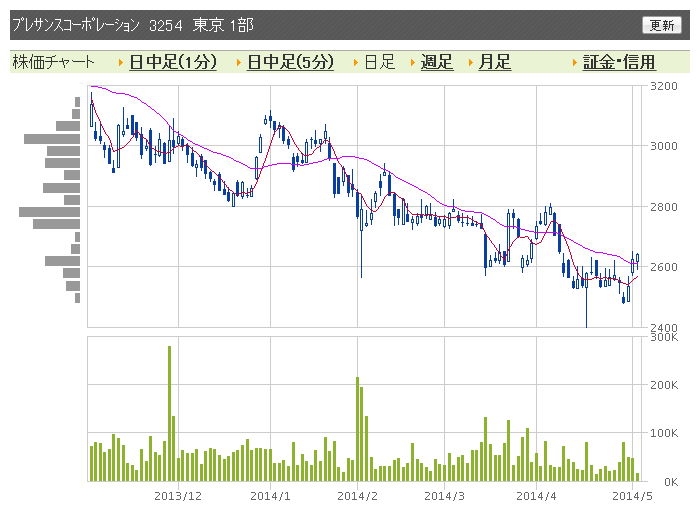This screenshot has width=697, height=516.
Task: Click the 株価チャート section label
Action: click(x=54, y=62)
